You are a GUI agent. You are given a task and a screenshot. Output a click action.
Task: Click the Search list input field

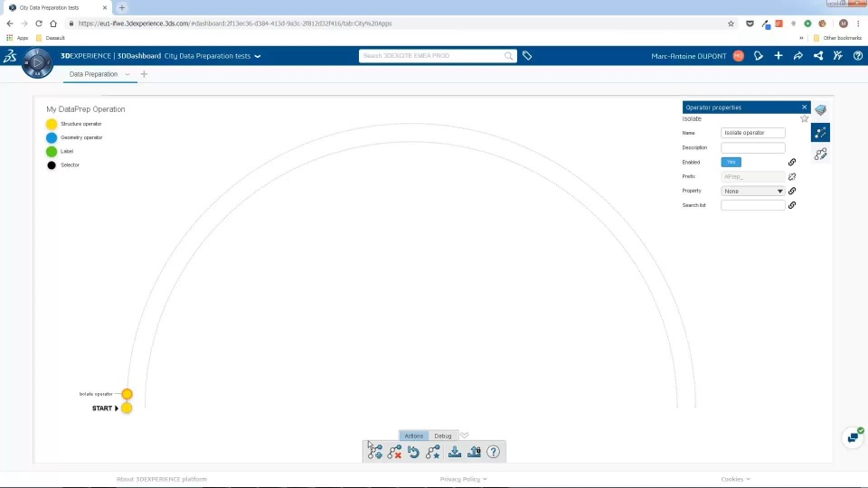coord(753,205)
